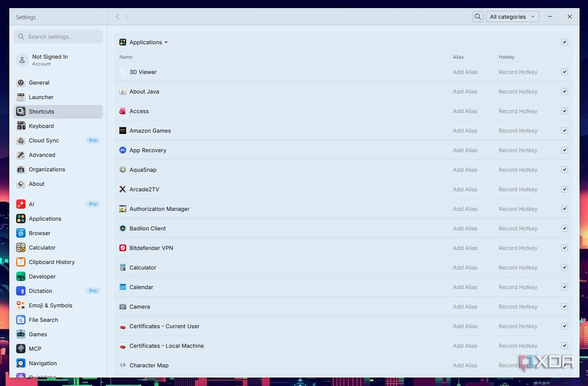Click the Search settings input field

[x=58, y=37]
